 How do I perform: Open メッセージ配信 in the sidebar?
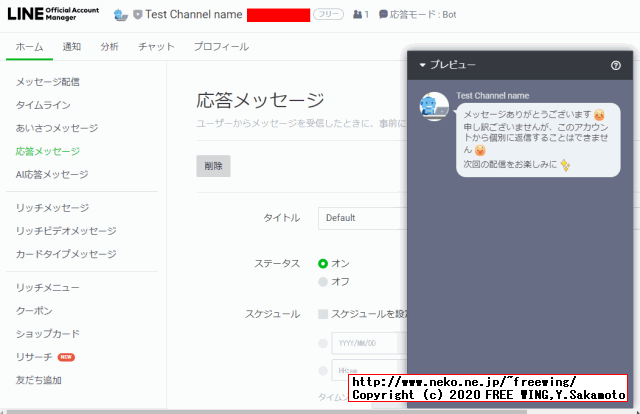click(x=47, y=82)
